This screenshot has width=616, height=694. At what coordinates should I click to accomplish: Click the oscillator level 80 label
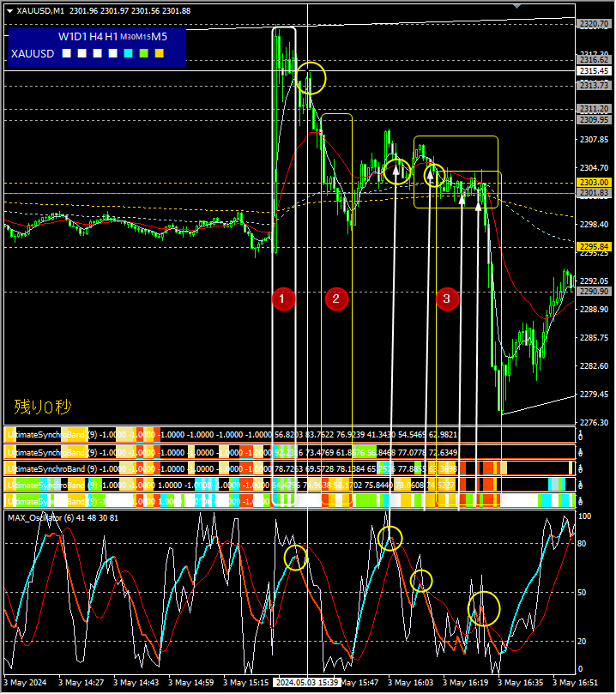[x=582, y=544]
